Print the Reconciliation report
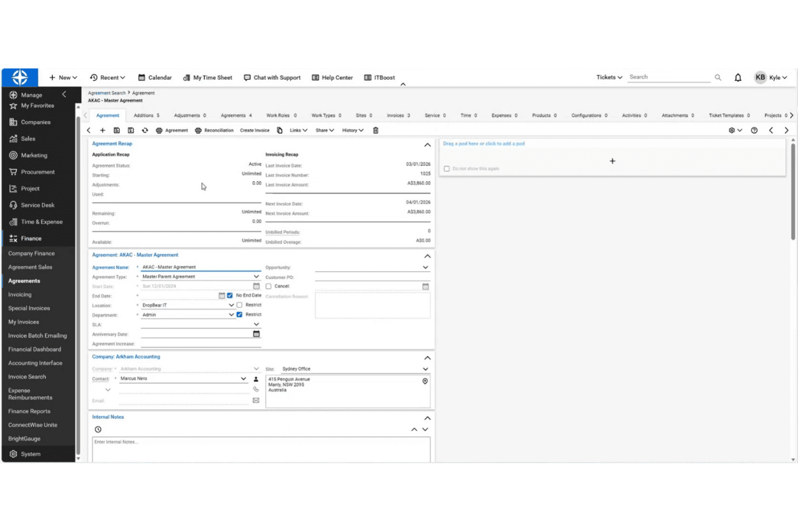798x532 pixels. point(214,130)
